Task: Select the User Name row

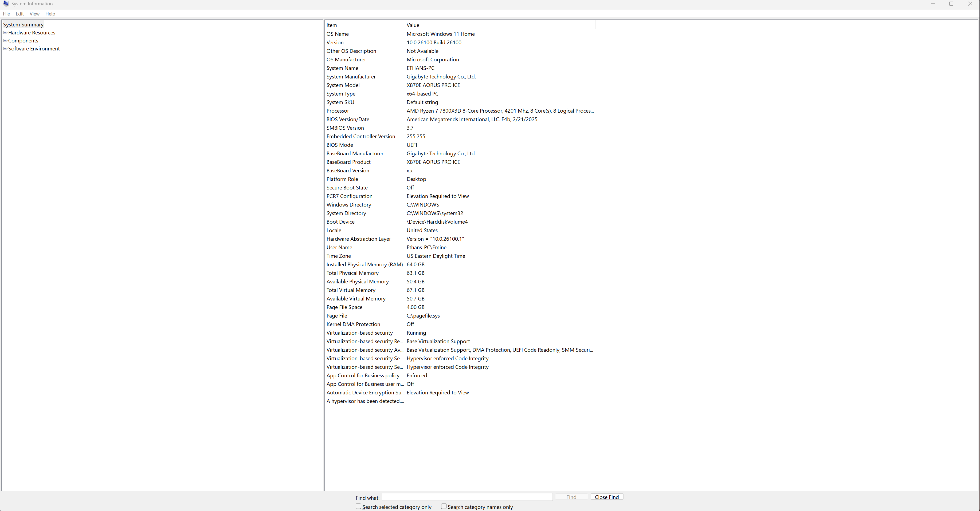Action: click(460, 248)
